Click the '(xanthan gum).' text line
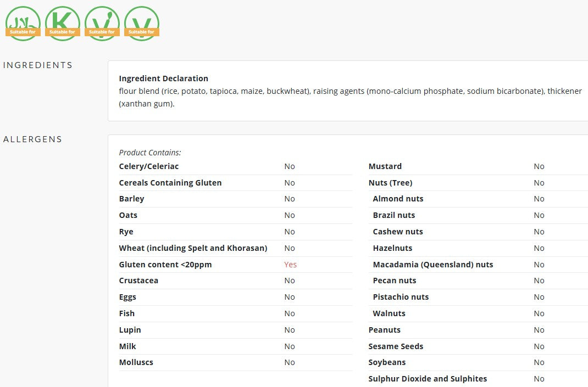The height and width of the screenshot is (387, 588). (147, 104)
